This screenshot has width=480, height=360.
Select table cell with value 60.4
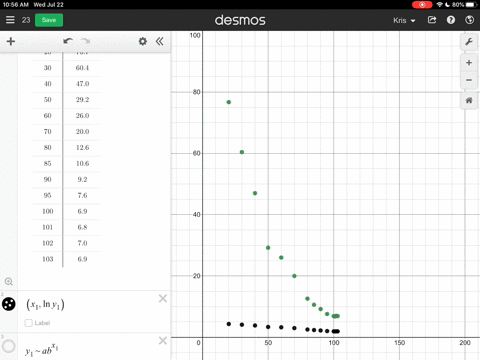[x=82, y=68]
